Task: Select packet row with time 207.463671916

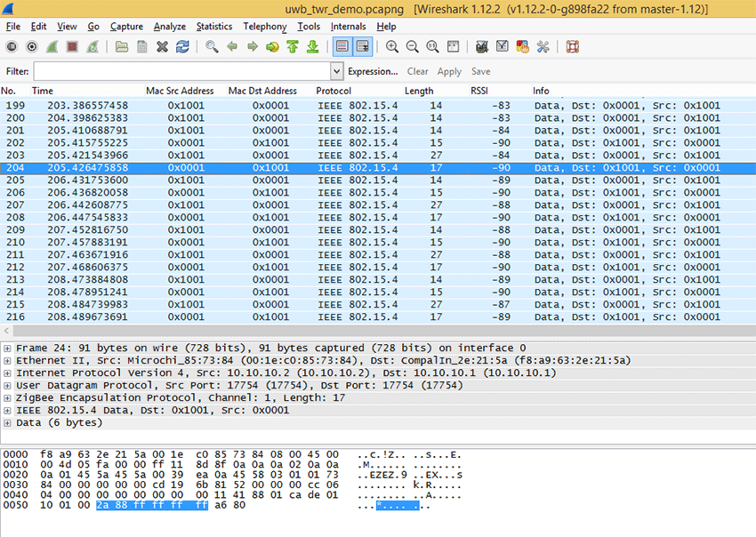Action: [x=378, y=254]
